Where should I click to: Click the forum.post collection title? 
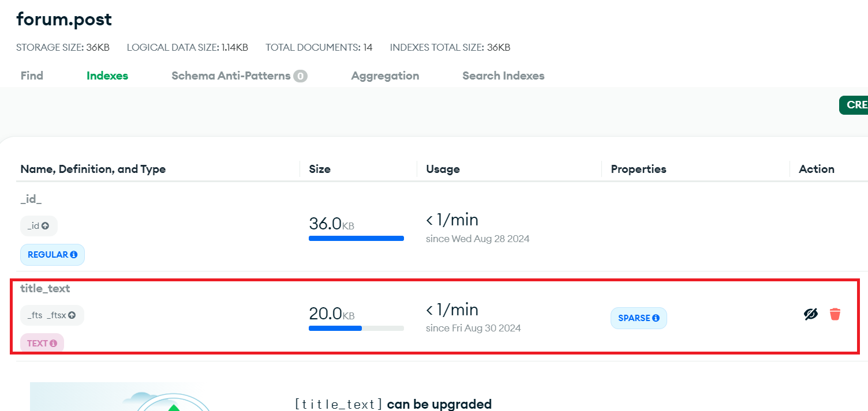pos(64,20)
